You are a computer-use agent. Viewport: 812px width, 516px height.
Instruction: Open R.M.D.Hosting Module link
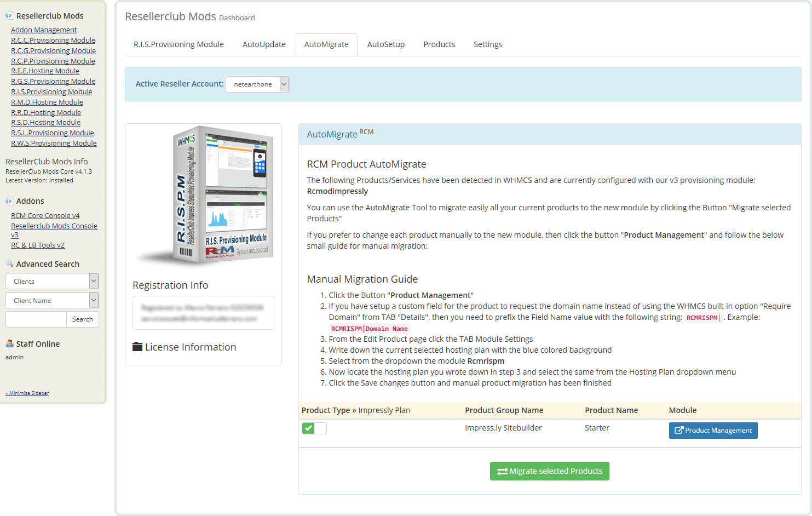pyautogui.click(x=47, y=102)
